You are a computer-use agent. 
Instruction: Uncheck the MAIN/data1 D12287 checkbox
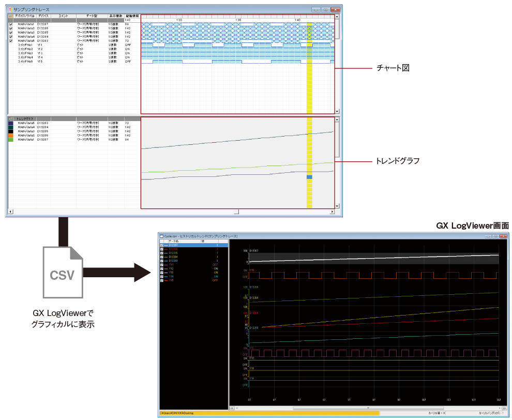pos(11,24)
